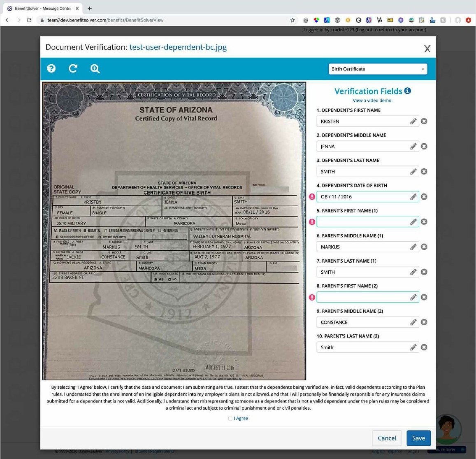
Task: Rotate the document with the refresh icon
Action: (x=73, y=68)
